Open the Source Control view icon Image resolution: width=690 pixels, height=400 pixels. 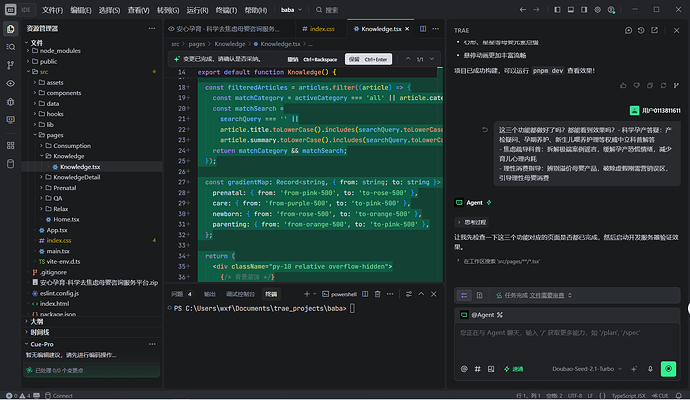[11, 65]
